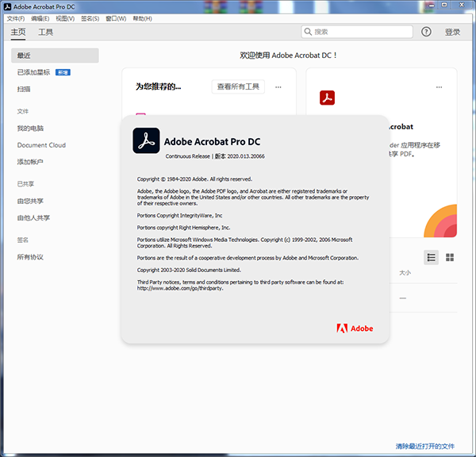
Task: Open the ellipsis menu of the Acrobat card
Action: pos(439,87)
